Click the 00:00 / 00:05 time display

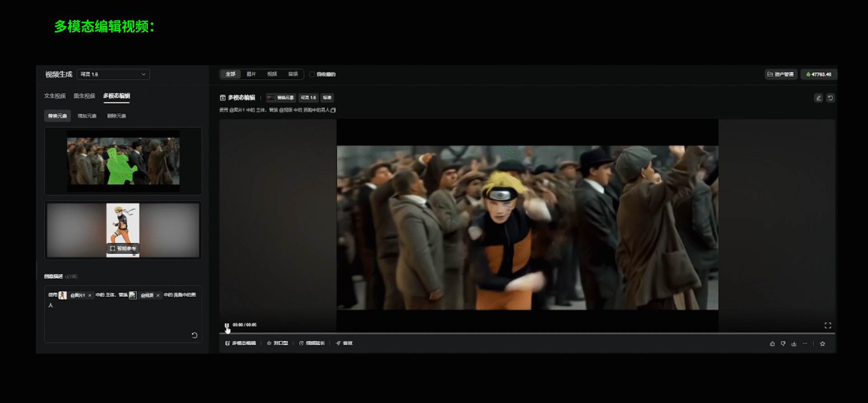245,325
